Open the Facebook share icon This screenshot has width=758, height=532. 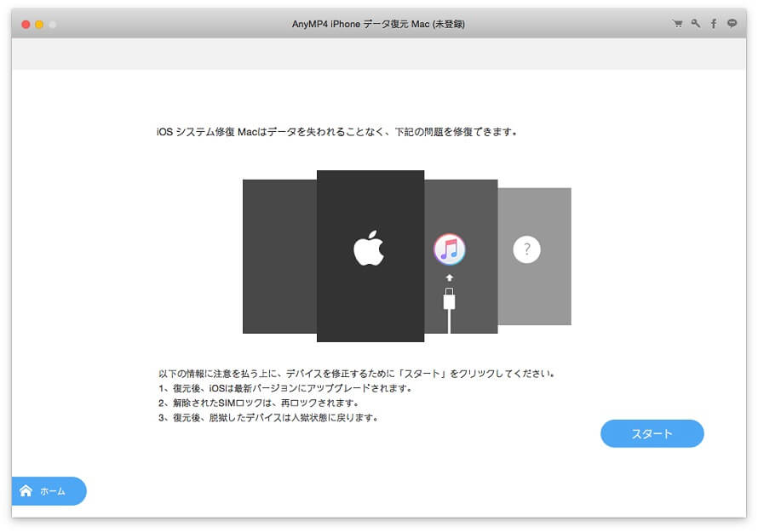click(714, 23)
